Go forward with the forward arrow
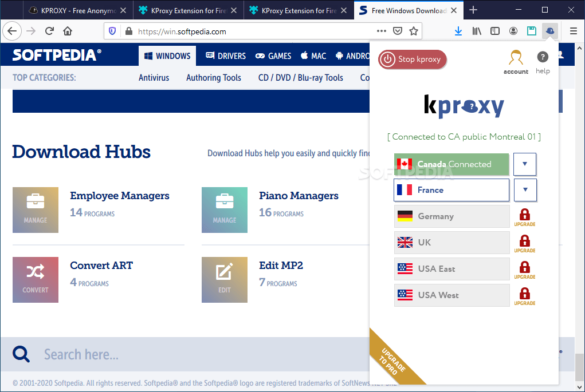Image resolution: width=585 pixels, height=392 pixels. (x=31, y=31)
